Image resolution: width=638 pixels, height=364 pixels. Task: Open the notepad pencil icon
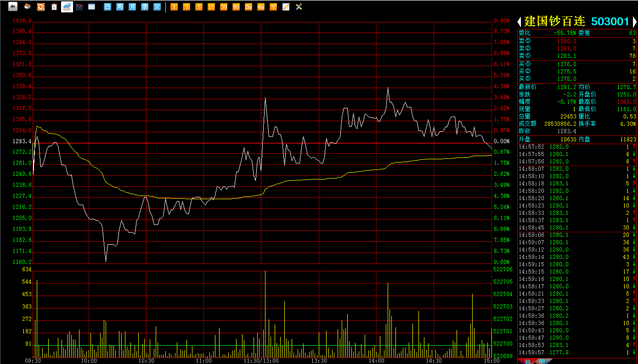[x=286, y=7]
